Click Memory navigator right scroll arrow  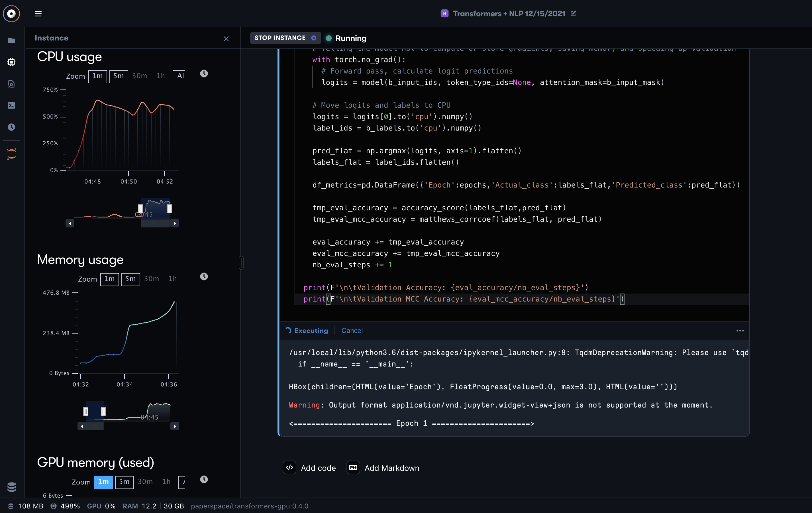coord(175,426)
